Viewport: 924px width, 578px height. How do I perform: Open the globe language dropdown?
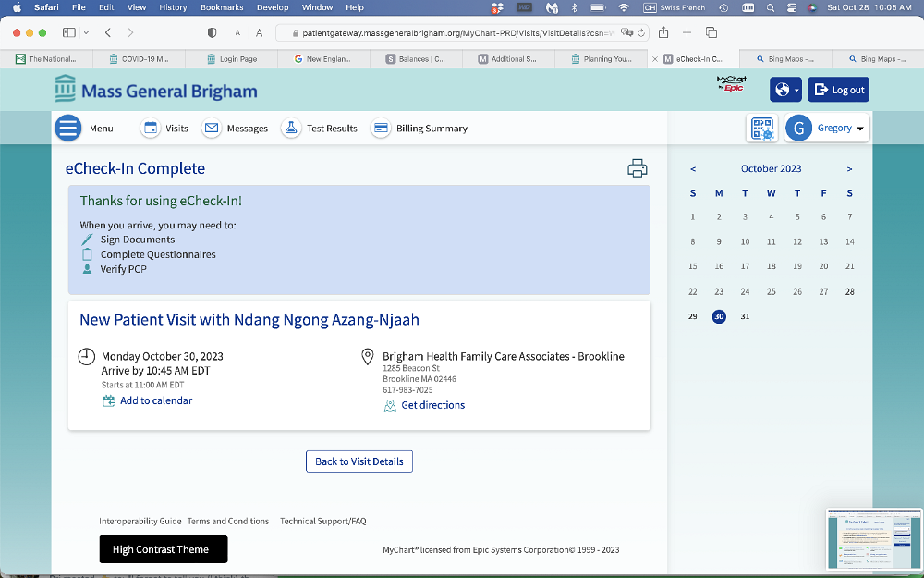(785, 90)
